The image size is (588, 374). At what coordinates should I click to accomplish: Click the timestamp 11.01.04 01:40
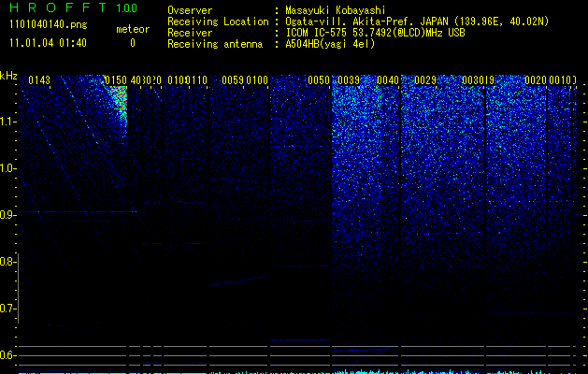pos(48,43)
